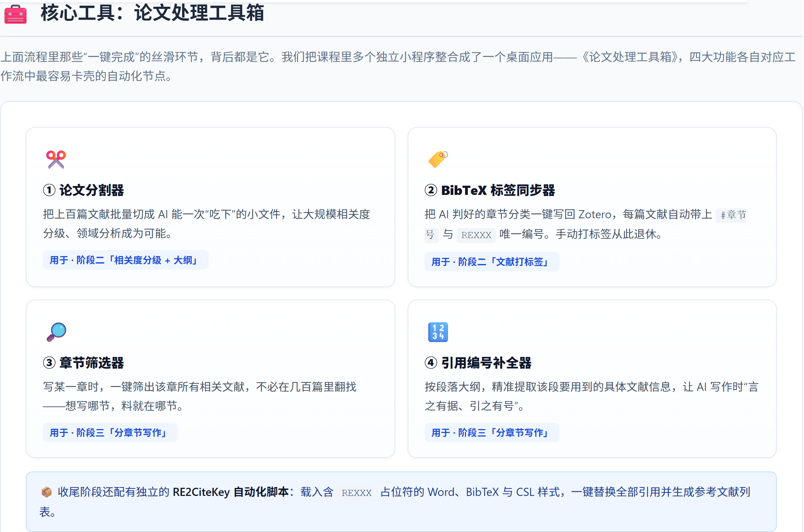Select the heading 核心工具：论文处理工具箱
The height and width of the screenshot is (532, 804).
153,13
